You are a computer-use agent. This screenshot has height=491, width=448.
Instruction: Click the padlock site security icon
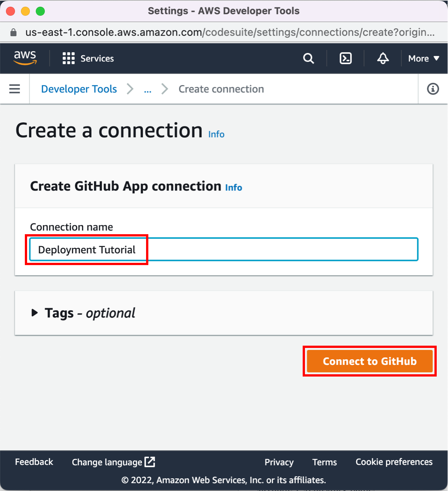tap(14, 32)
